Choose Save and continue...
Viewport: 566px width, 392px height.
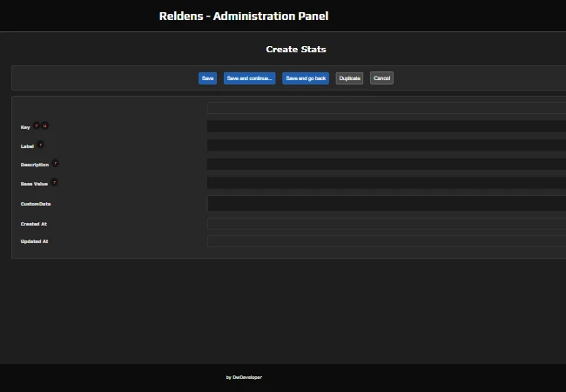[x=249, y=78]
